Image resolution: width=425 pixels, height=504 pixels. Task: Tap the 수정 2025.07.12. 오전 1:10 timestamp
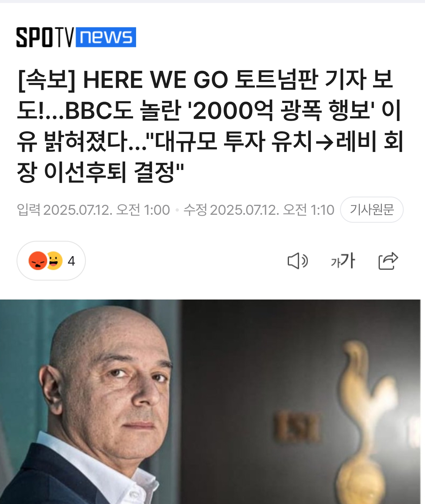pos(259,210)
